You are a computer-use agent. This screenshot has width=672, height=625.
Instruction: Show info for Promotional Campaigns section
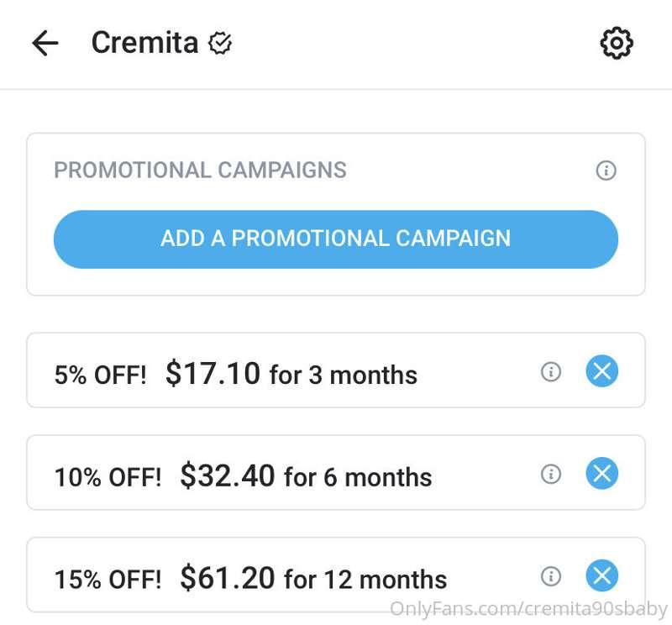point(606,171)
